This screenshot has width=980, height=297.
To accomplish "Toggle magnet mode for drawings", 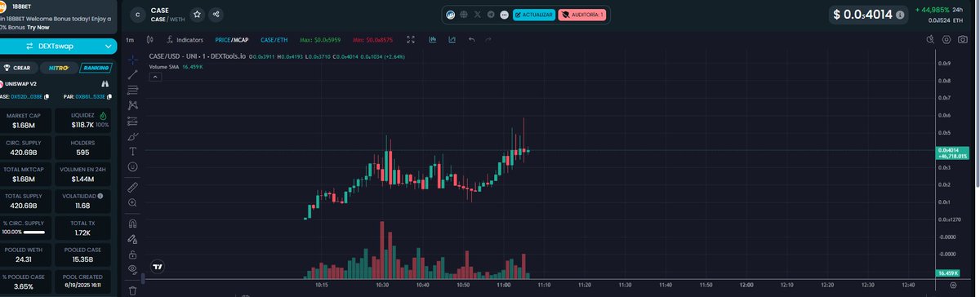I will 132,223.
